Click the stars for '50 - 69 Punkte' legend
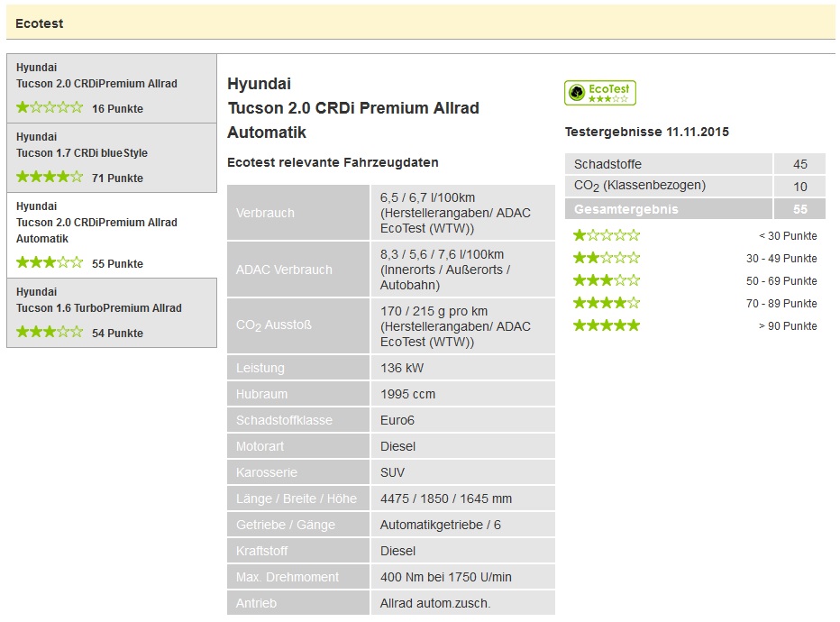The image size is (840, 622). tap(607, 280)
